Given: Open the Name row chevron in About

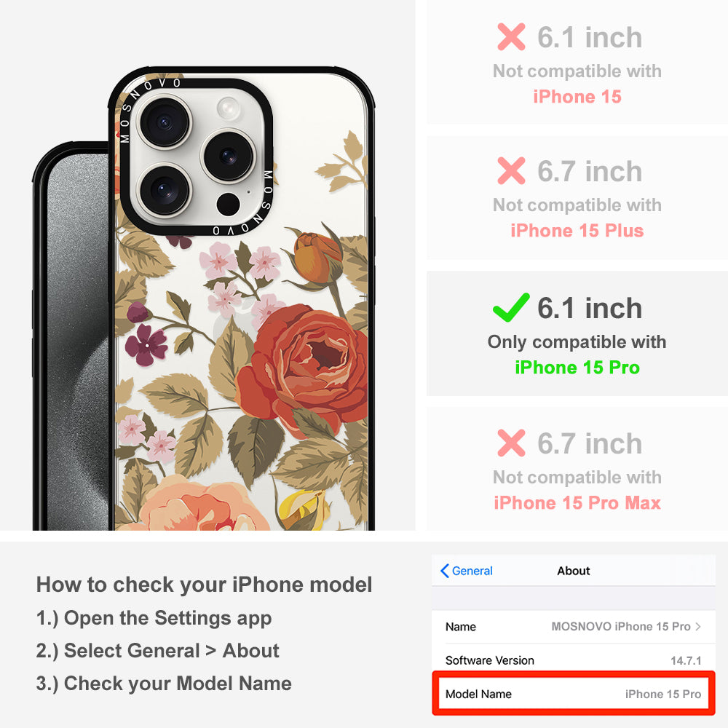Looking at the screenshot, I should point(698,626).
